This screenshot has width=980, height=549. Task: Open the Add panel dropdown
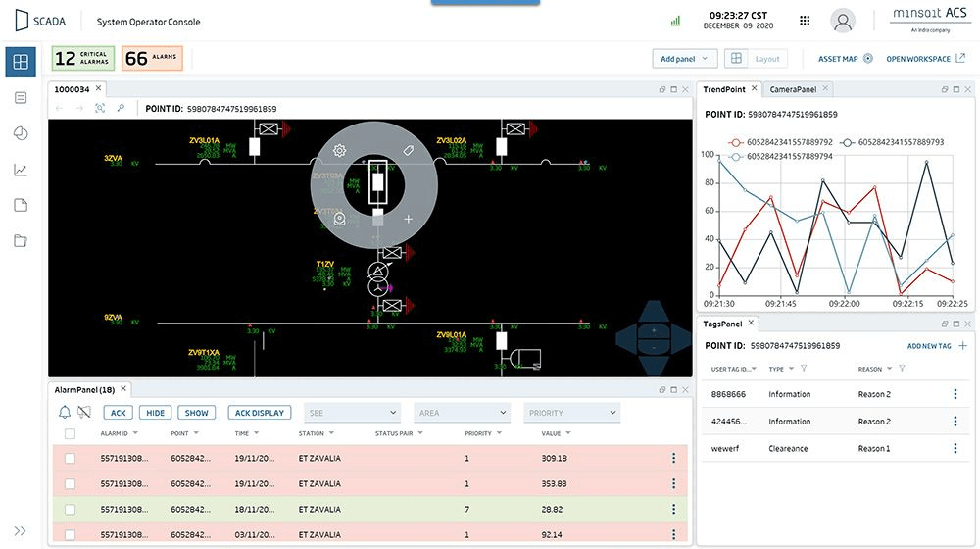[685, 59]
